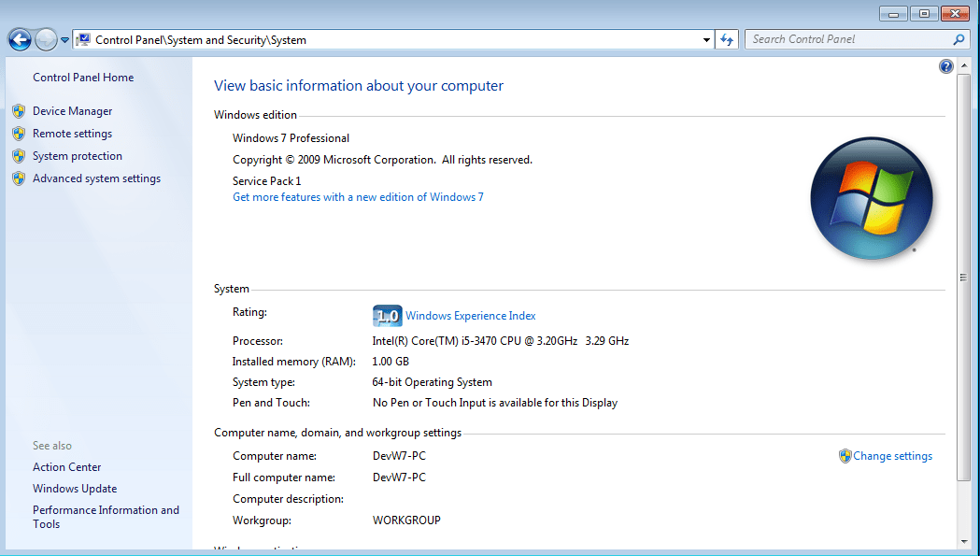Click the shield icon next to Change settings
980x556 pixels.
click(x=845, y=455)
